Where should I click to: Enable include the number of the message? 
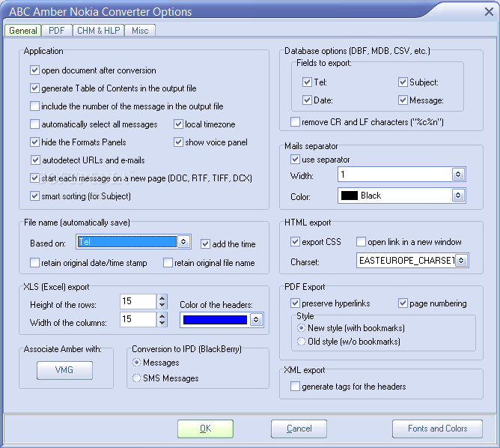[34, 106]
